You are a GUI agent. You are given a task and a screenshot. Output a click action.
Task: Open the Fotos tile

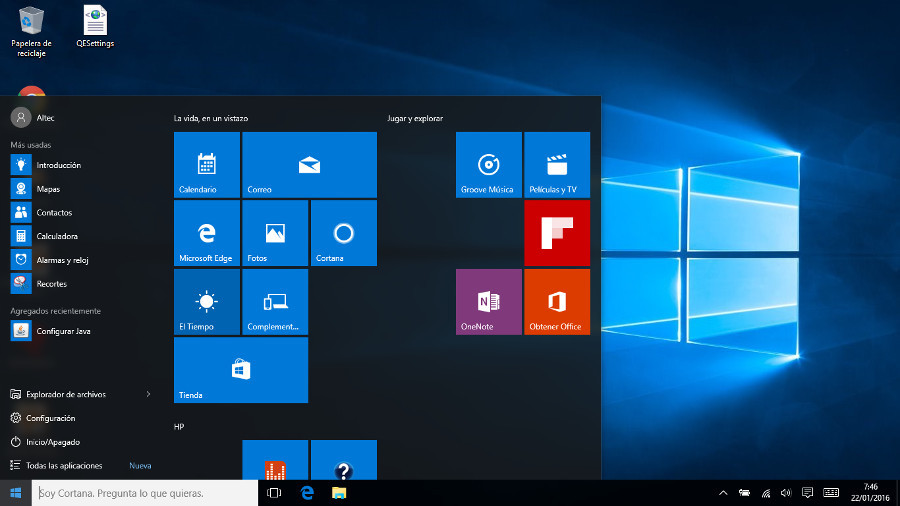coord(275,233)
